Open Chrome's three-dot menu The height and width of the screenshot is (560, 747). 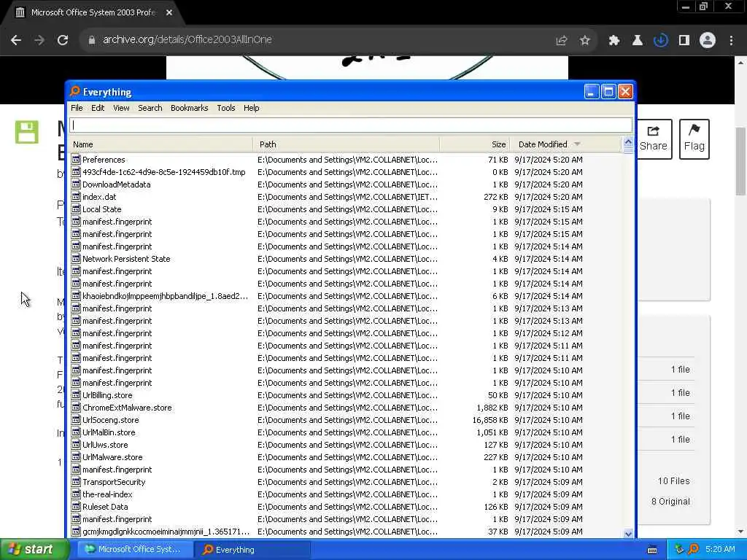tap(731, 41)
